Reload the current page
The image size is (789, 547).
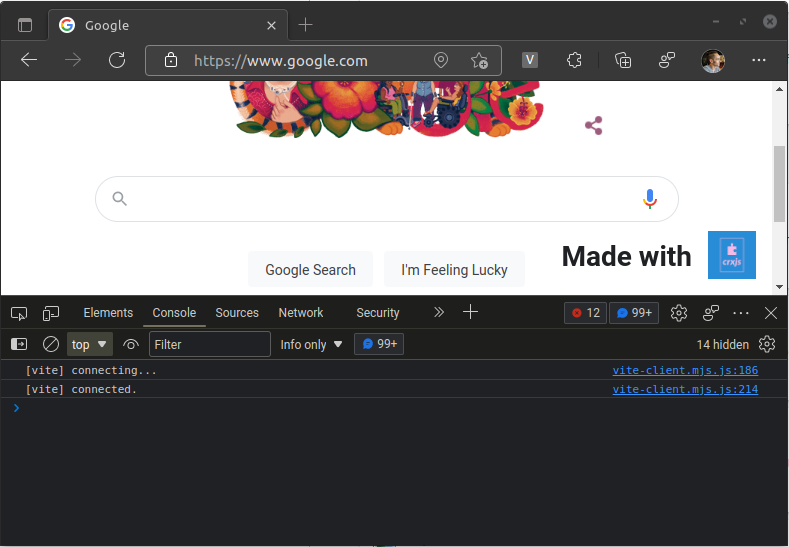[117, 60]
